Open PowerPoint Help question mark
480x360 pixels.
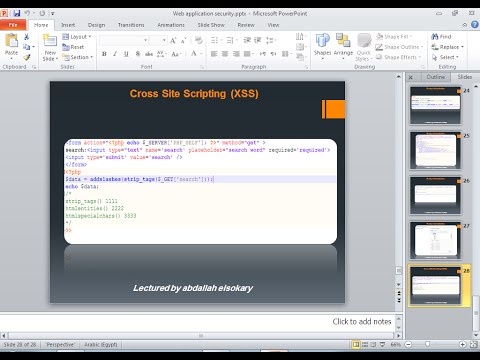pos(475,25)
